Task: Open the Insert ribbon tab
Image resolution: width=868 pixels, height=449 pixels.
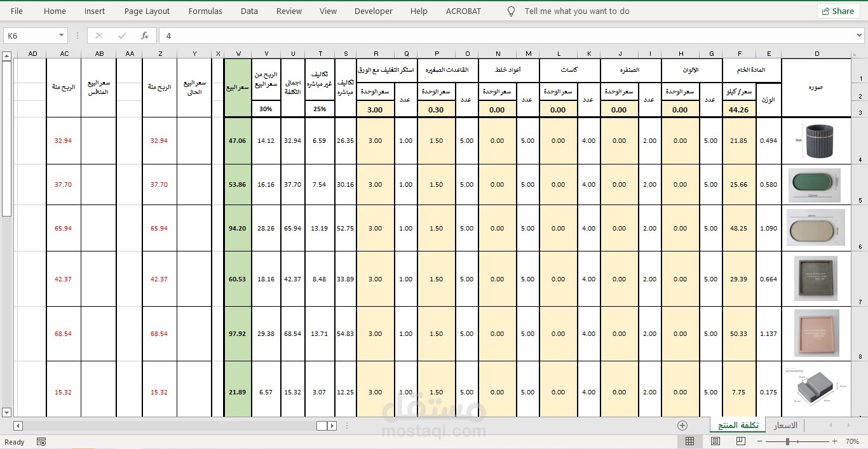Action: (95, 11)
